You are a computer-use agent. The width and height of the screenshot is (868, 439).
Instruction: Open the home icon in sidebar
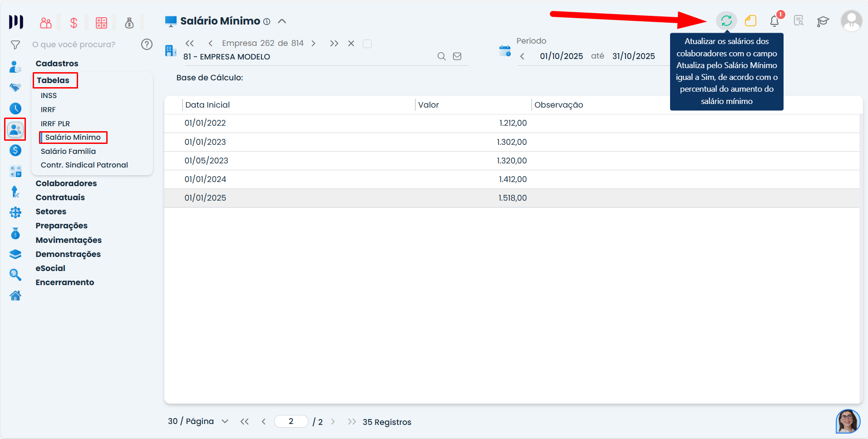15,296
